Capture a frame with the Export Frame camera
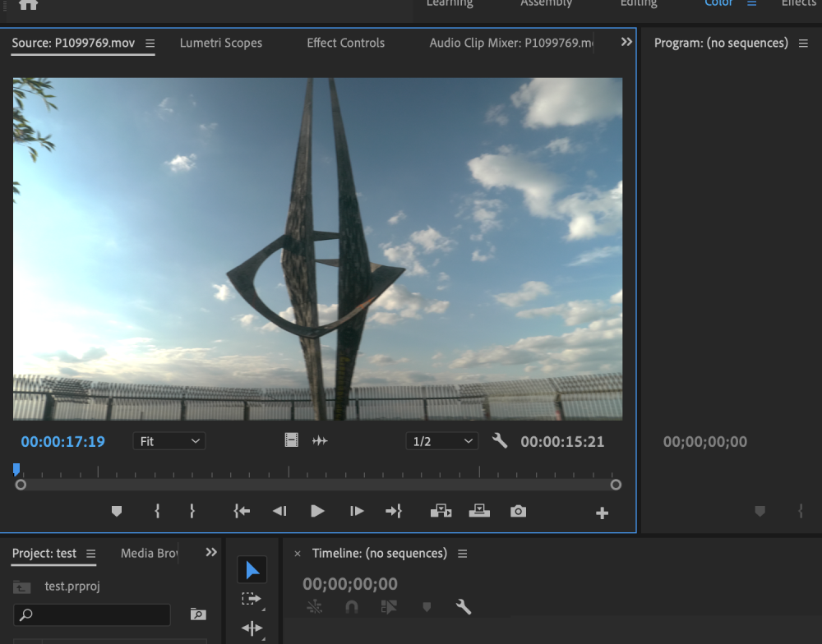 518,511
